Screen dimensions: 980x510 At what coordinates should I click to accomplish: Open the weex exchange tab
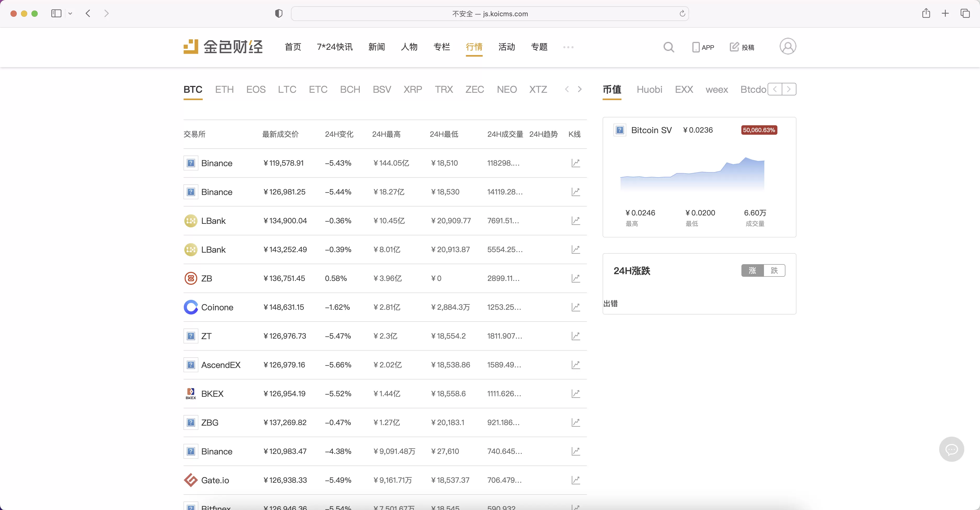[717, 89]
